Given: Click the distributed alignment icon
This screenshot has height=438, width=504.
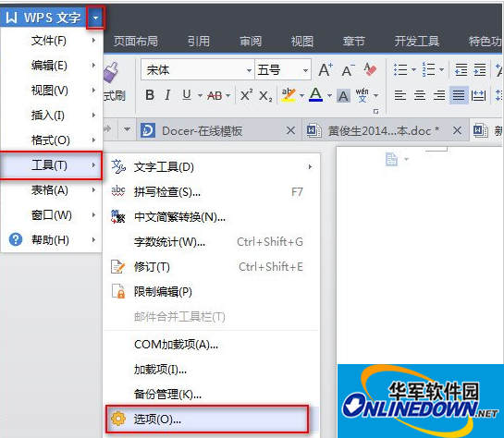Looking at the screenshot, I should point(478,95).
